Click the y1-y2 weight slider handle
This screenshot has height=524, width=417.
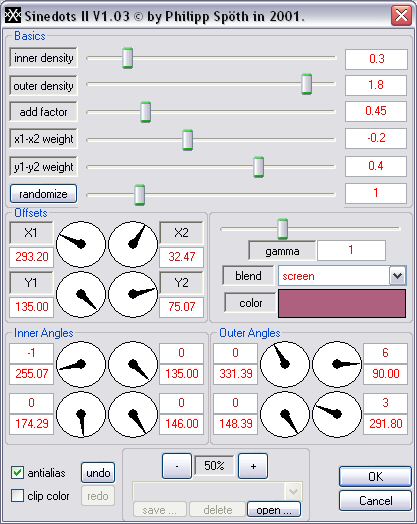[259, 167]
